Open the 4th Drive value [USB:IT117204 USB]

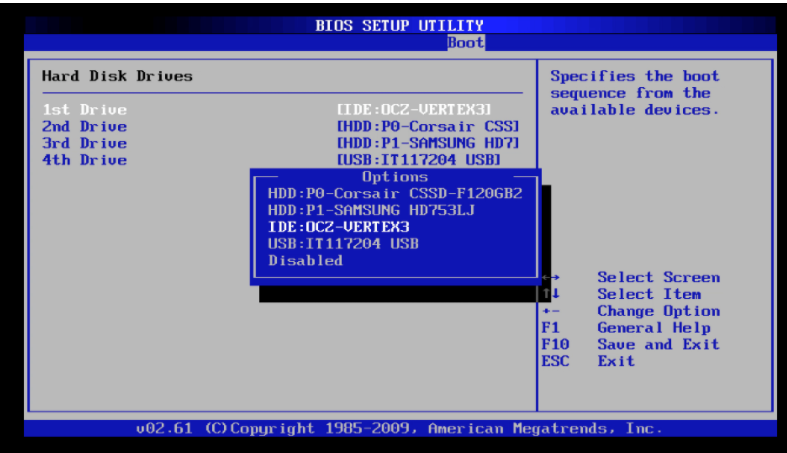[418, 160]
